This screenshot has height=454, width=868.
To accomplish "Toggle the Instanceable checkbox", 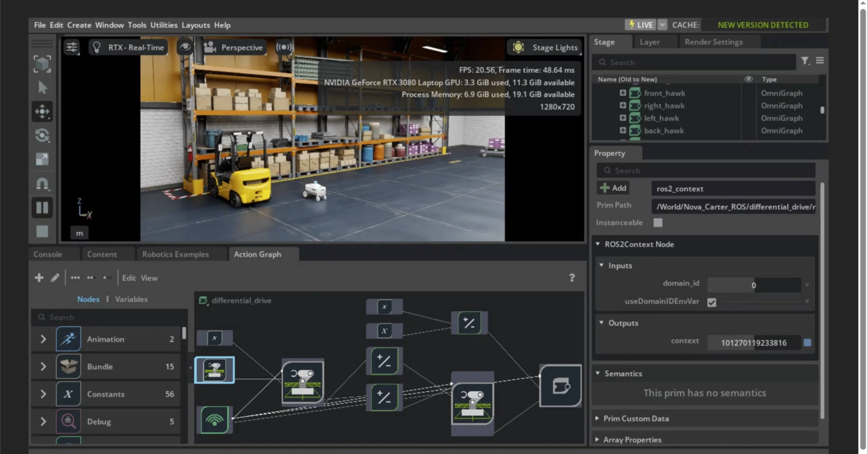I will click(x=658, y=223).
